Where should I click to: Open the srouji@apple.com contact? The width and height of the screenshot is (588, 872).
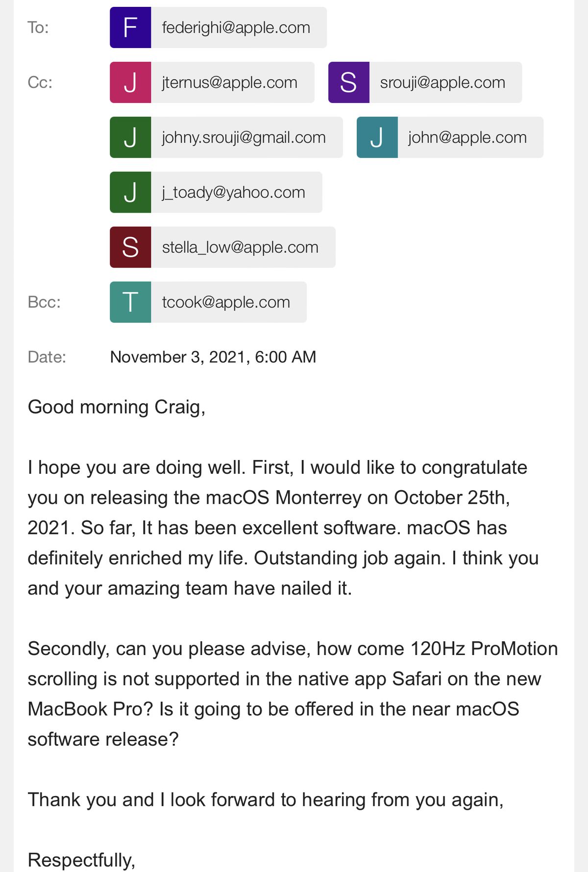coord(425,82)
